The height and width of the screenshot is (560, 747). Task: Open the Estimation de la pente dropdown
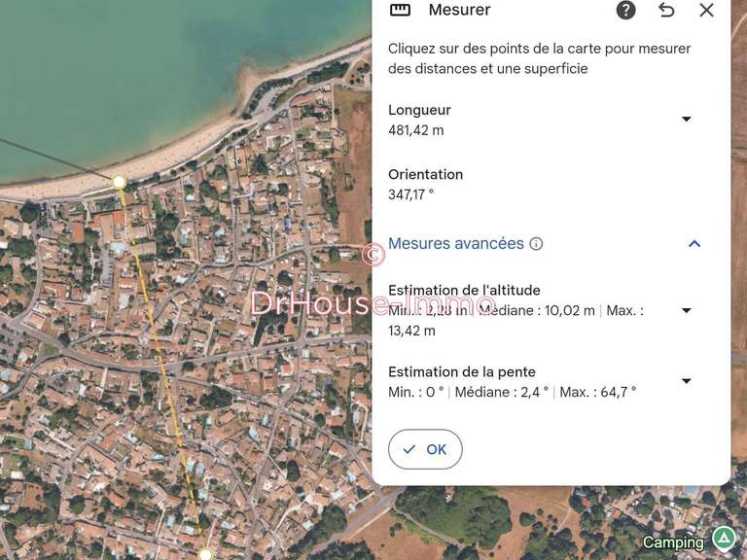point(687,381)
